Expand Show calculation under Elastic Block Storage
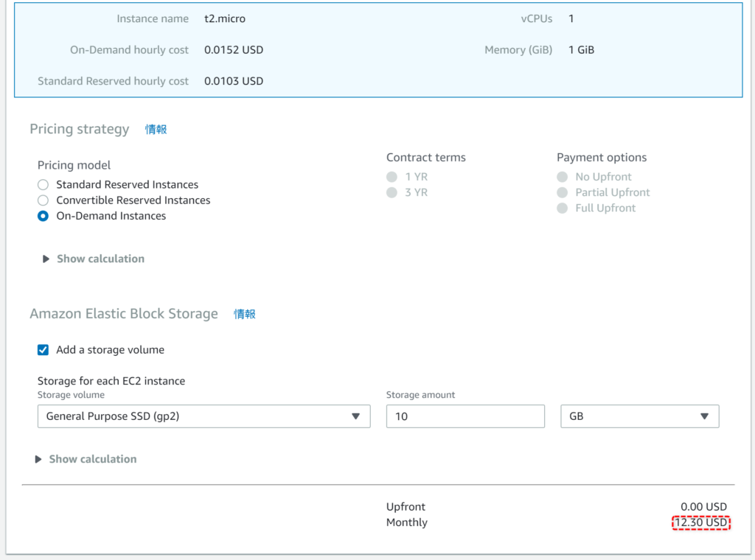Viewport: 755px width, 560px height. point(86,459)
